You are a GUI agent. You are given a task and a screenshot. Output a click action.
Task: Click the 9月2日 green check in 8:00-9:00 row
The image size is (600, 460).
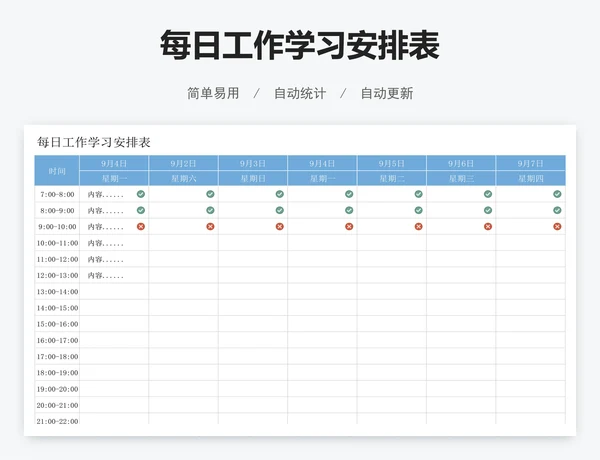[x=210, y=210]
